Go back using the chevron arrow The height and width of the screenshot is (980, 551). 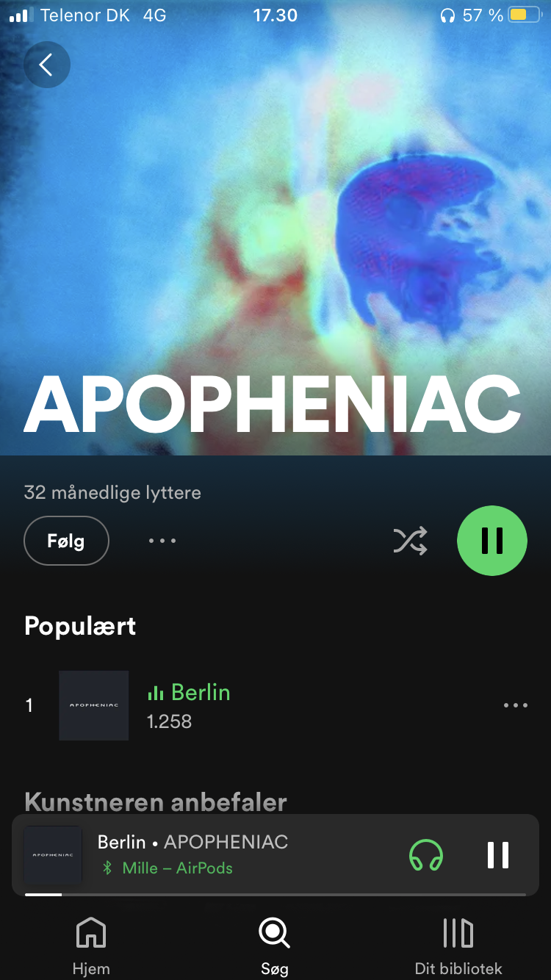[47, 65]
